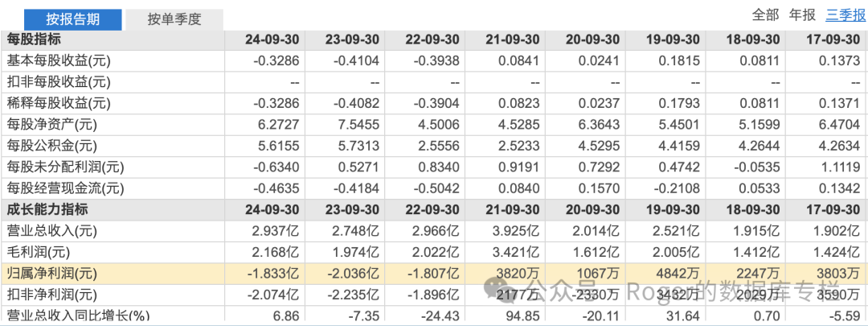This screenshot has width=868, height=326.
Task: Select the 基本每股收益(元) row label
Action: [x=57, y=60]
